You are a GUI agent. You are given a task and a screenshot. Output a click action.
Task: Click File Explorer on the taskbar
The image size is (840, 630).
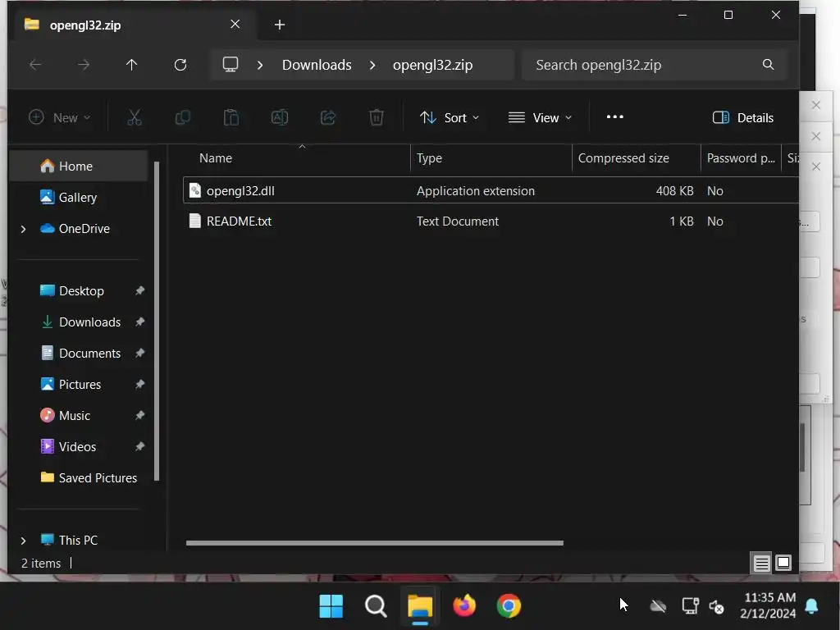click(420, 606)
